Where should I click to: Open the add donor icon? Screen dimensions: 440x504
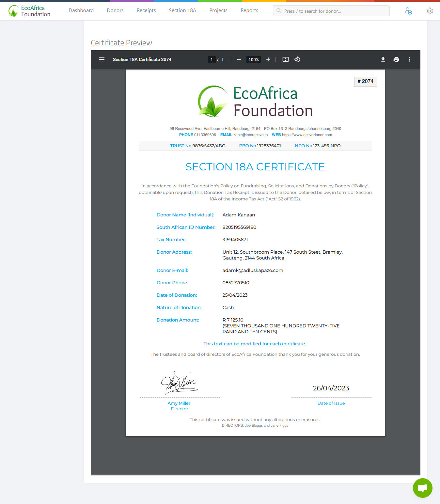point(408,11)
